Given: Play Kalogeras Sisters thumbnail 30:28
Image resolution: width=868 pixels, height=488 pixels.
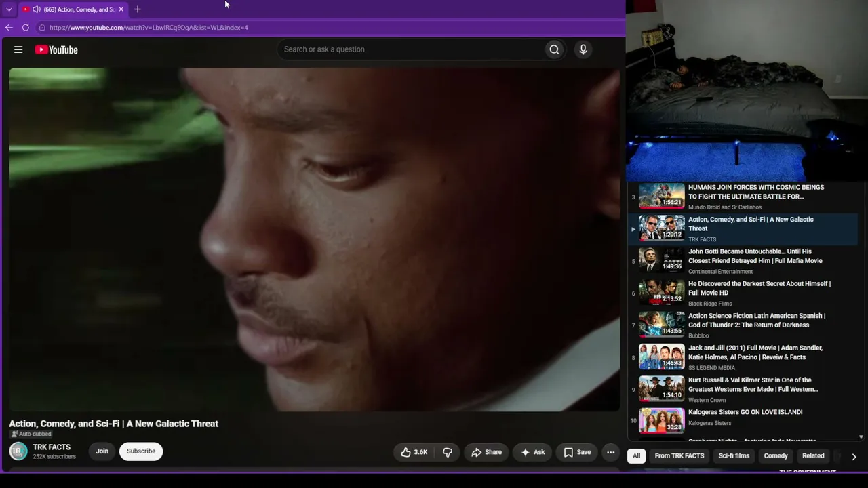Looking at the screenshot, I should [x=662, y=421].
